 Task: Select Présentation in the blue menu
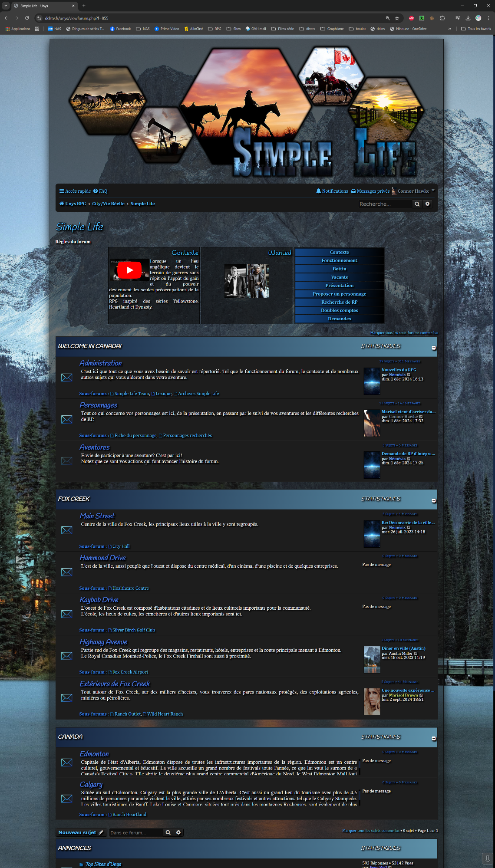coord(339,286)
